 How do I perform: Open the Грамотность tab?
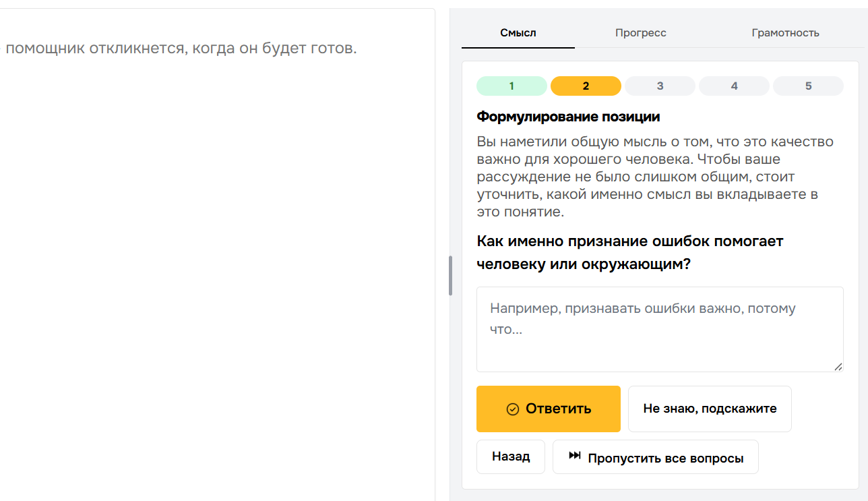click(x=785, y=32)
